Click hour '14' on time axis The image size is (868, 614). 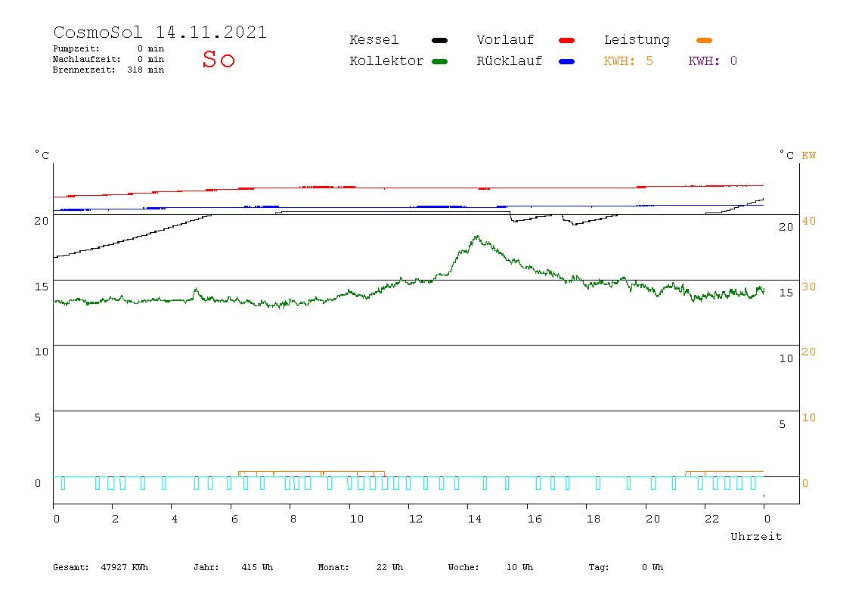pyautogui.click(x=474, y=519)
